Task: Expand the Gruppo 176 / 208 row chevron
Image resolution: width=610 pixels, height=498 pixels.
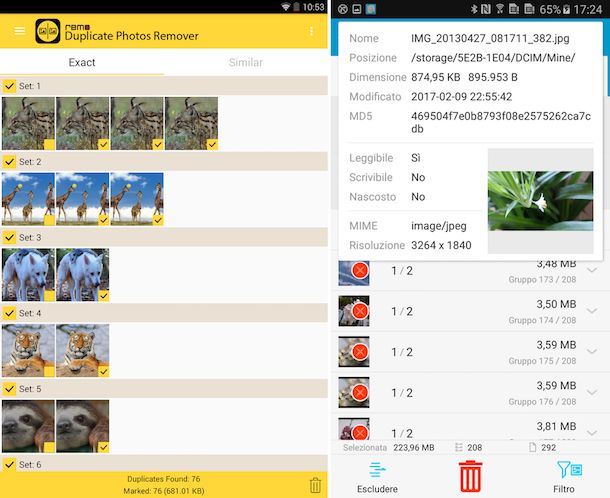Action: click(x=592, y=392)
